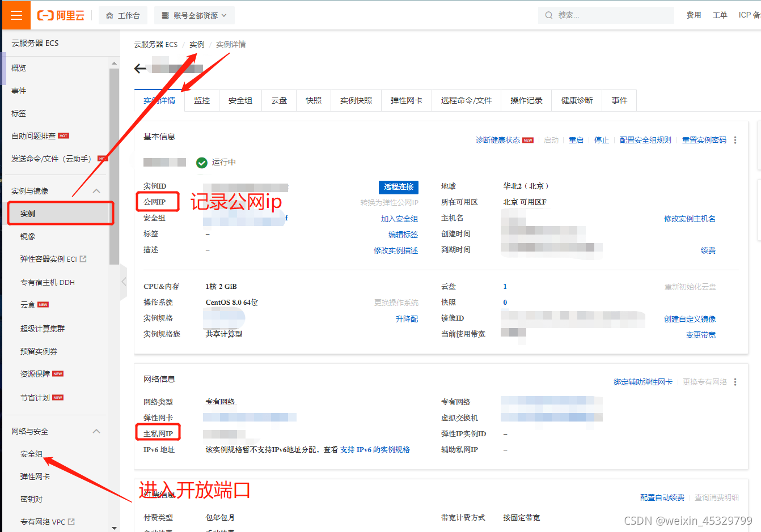
Task: Open 安全组 in the sidebar
Action: coord(31,454)
